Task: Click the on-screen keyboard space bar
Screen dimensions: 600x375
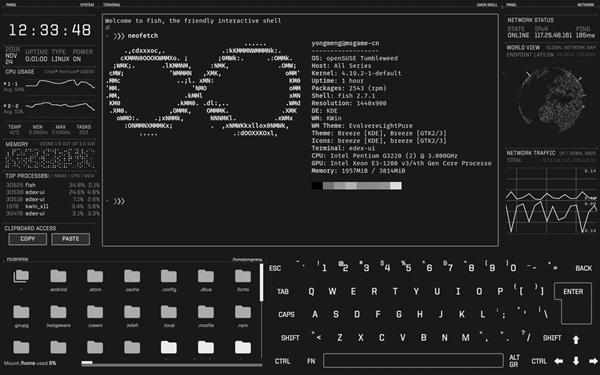Action: [413, 361]
